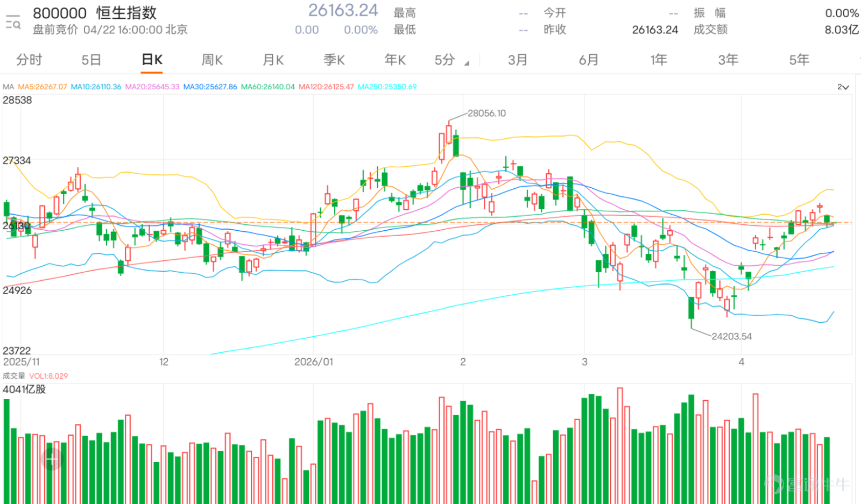The width and height of the screenshot is (861, 504).
Task: Click the 2025/11 date axis label
Action: [x=22, y=362]
